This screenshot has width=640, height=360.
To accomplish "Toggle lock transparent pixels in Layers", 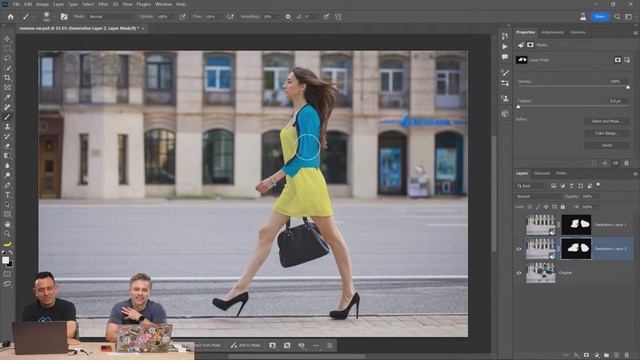I will pos(530,207).
